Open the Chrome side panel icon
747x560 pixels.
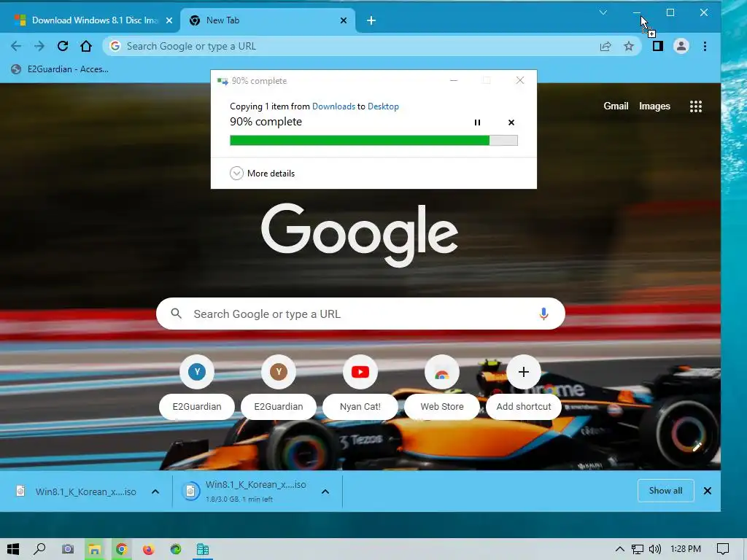(658, 46)
